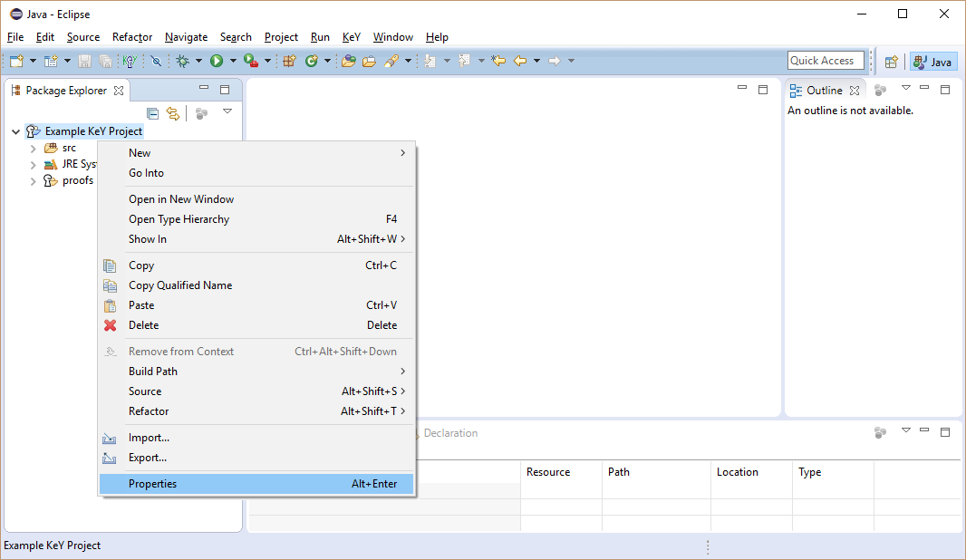Switch to the Java perspective button

coord(933,62)
